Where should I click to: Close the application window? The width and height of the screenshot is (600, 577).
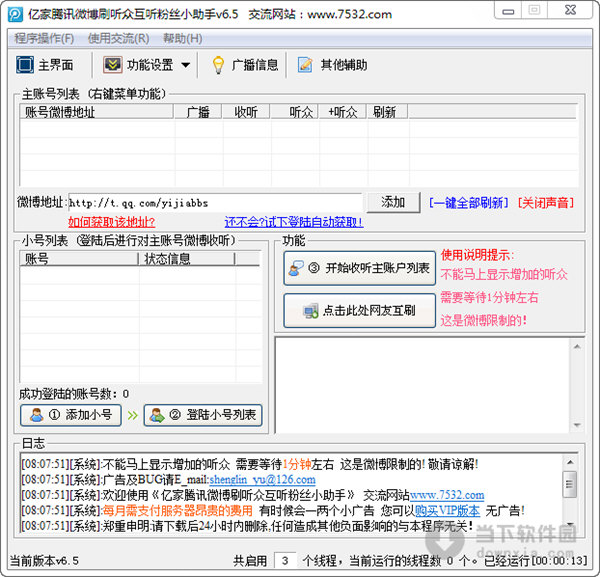pos(570,11)
